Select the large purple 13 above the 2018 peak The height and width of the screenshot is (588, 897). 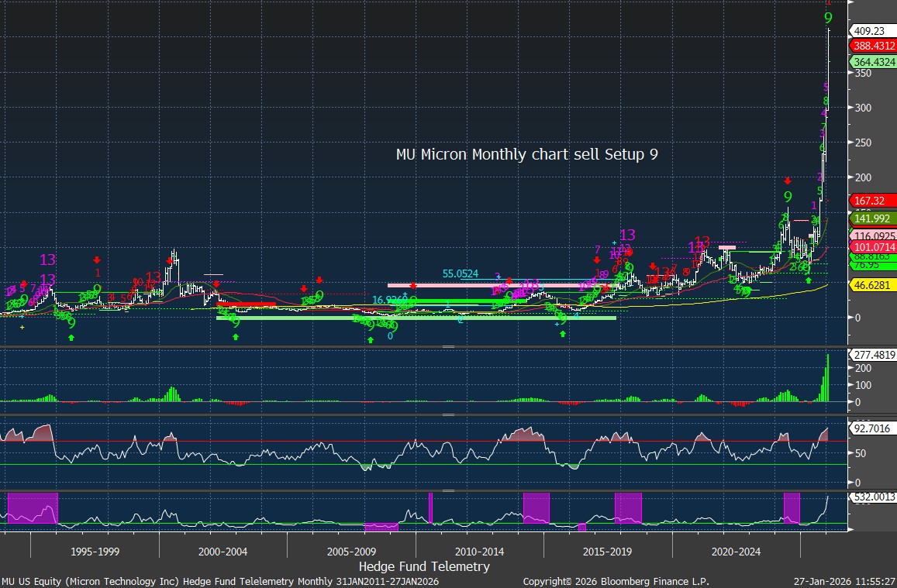pyautogui.click(x=626, y=235)
